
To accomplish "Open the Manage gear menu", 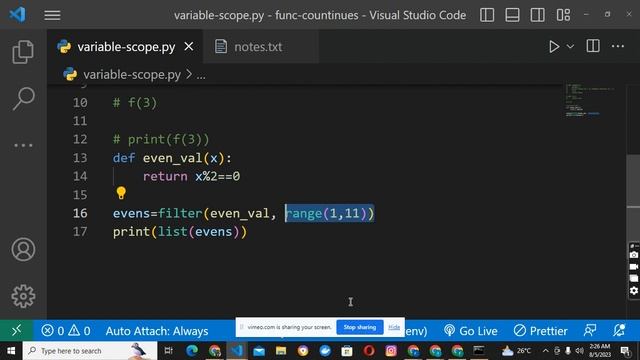I will [x=23, y=296].
